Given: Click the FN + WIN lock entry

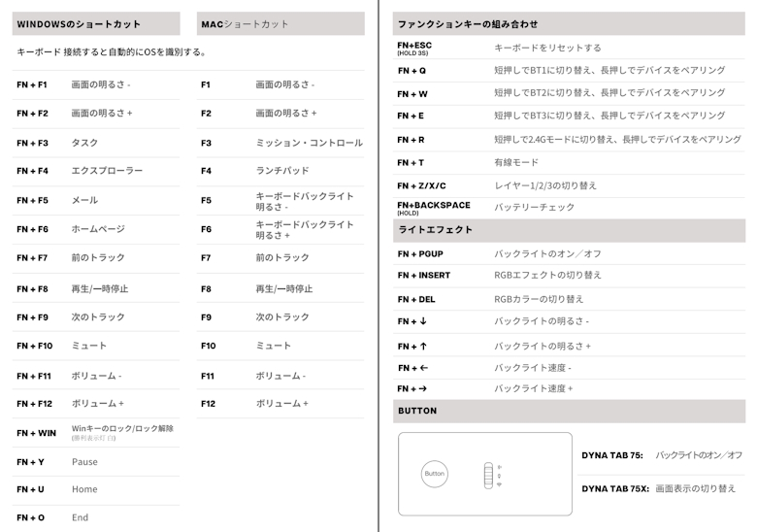Looking at the screenshot, I should point(37,433).
